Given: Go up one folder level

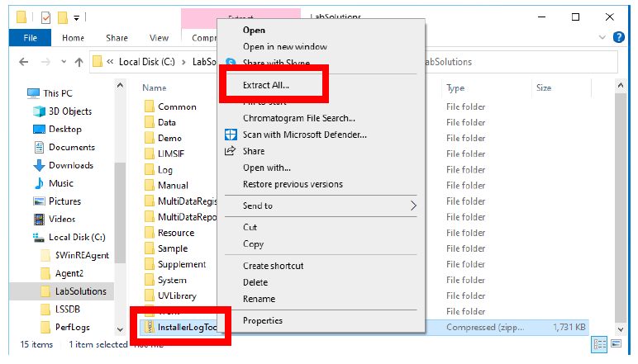Looking at the screenshot, I should pyautogui.click(x=79, y=62).
